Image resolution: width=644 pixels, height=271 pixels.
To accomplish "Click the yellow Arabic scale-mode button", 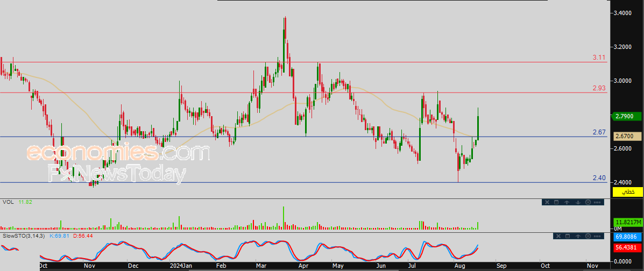I will (627, 192).
